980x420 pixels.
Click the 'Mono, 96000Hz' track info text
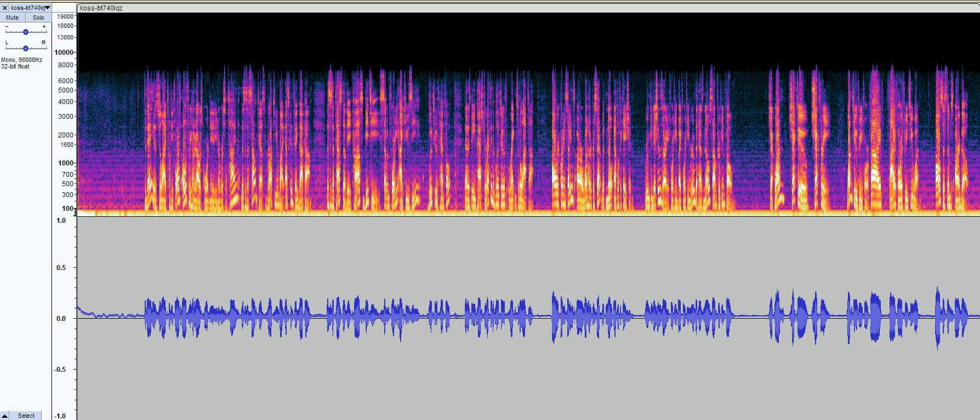[21, 60]
